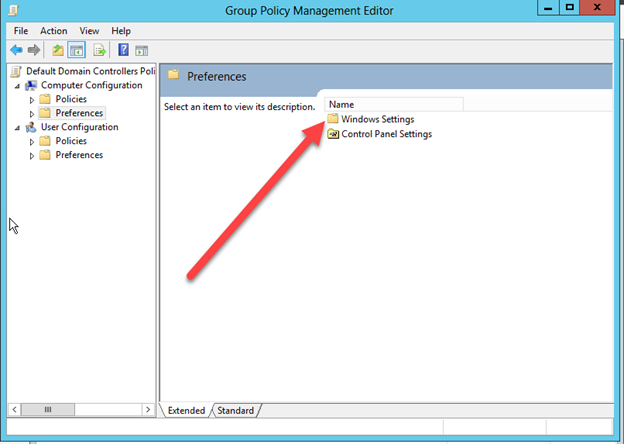
Task: Open the Action menu
Action: pos(53,31)
